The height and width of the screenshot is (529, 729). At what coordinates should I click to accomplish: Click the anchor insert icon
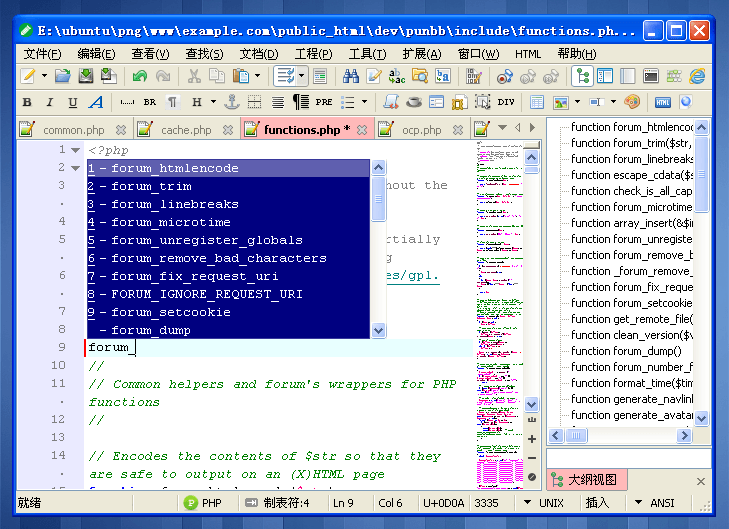[x=231, y=102]
